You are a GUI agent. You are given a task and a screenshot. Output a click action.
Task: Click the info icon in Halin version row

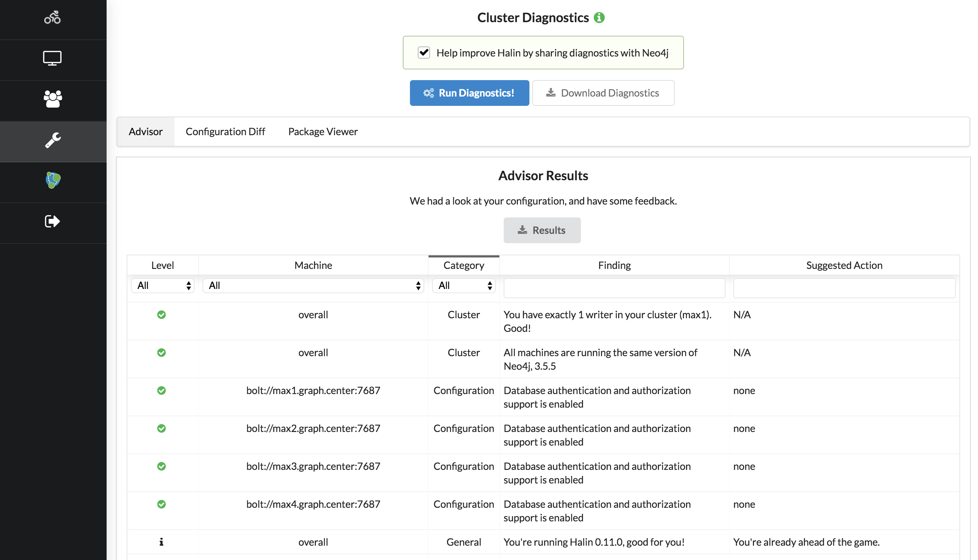pyautogui.click(x=161, y=542)
